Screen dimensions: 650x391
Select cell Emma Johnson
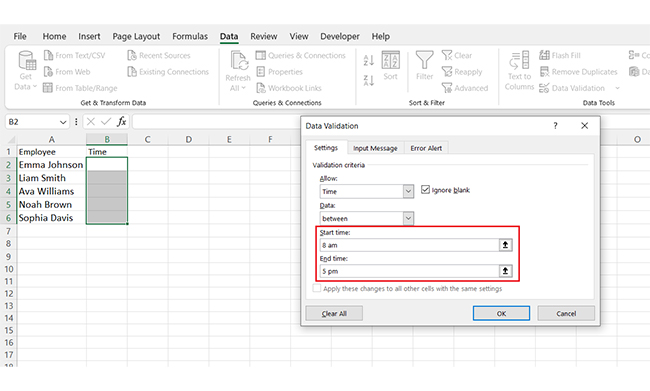(51, 165)
